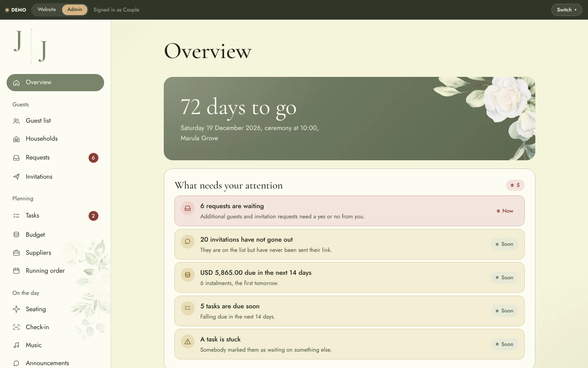Click the Check-in scan icon

[x=16, y=327]
